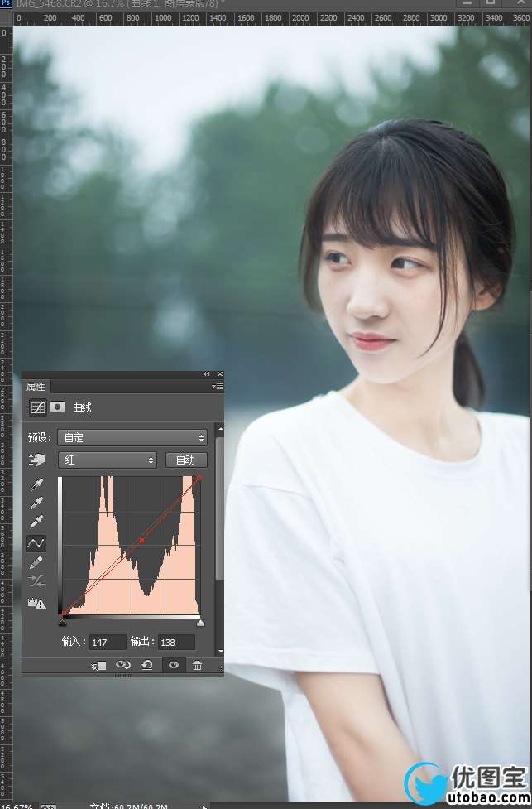Open the properties panel flyout menu
The height and width of the screenshot is (809, 532).
click(x=217, y=387)
